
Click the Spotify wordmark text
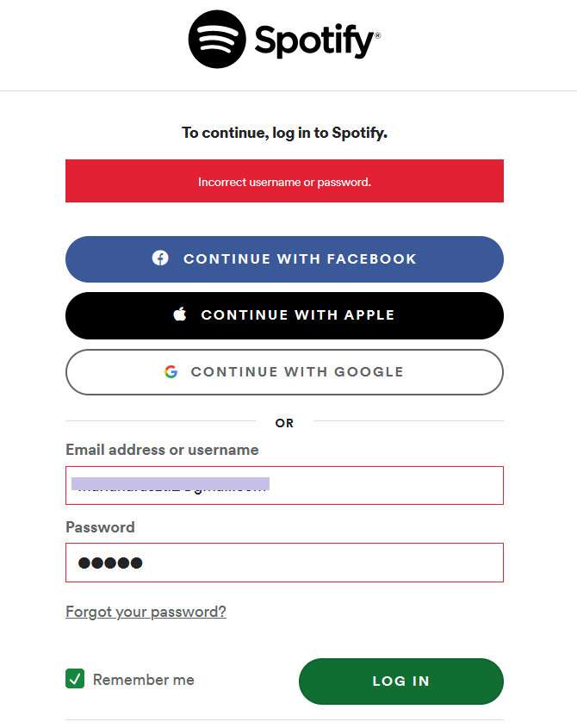(x=313, y=40)
